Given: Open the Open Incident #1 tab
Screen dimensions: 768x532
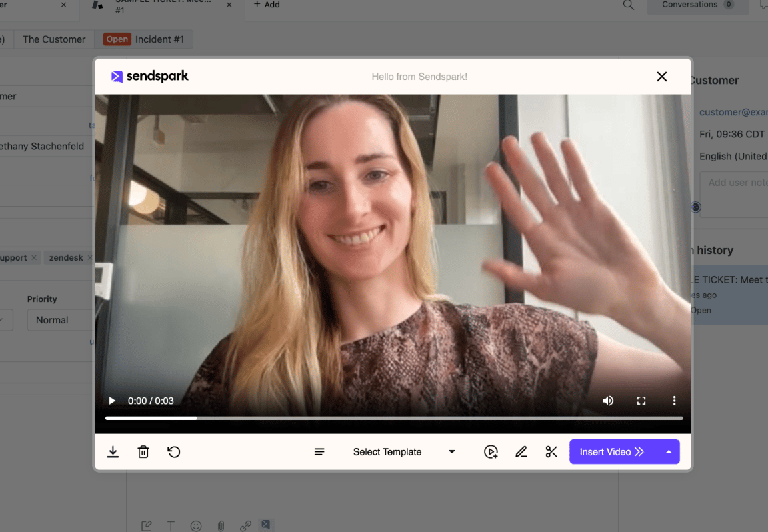Looking at the screenshot, I should coord(143,39).
